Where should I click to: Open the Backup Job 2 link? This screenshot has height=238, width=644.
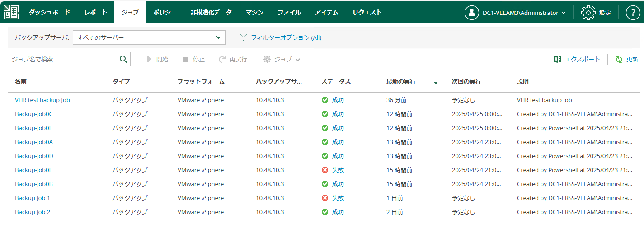point(33,212)
